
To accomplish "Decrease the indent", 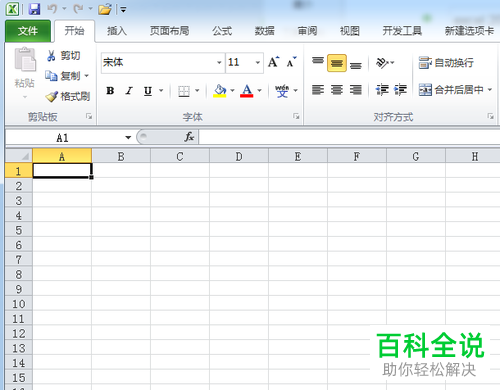I will click(382, 90).
